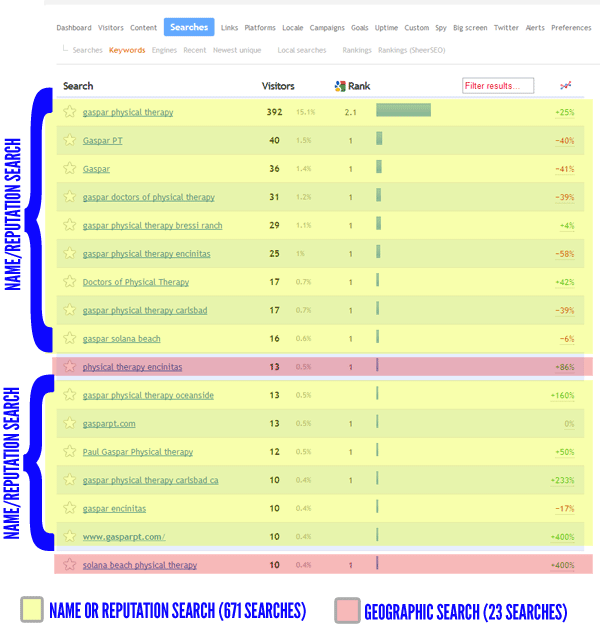Open the Custom tab
600x626 pixels.
click(x=416, y=28)
